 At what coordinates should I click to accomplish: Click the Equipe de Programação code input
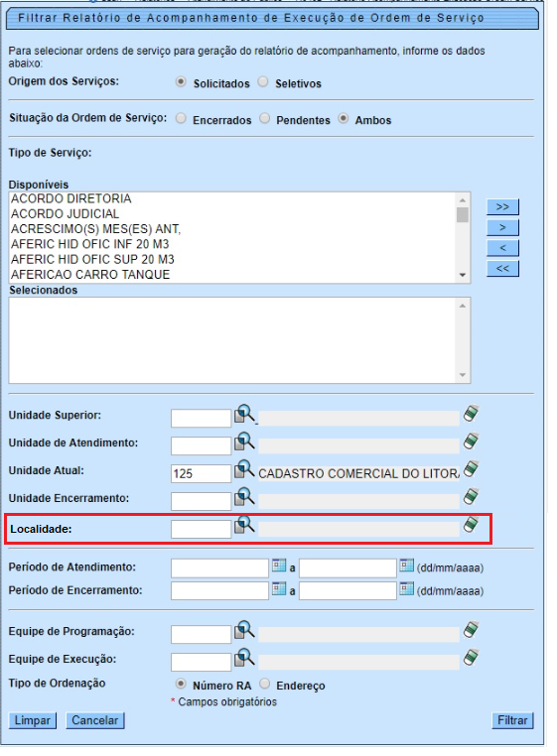tap(201, 634)
